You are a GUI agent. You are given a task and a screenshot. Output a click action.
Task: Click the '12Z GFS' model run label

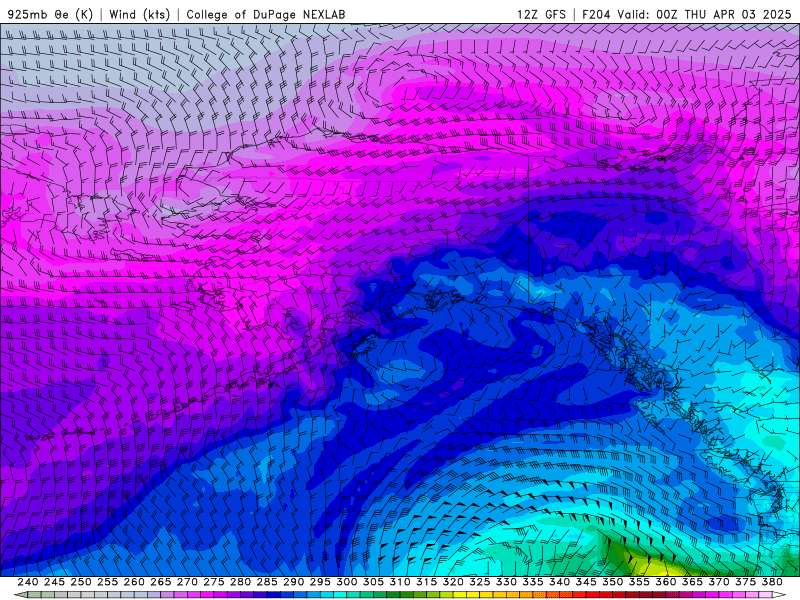[x=541, y=14]
